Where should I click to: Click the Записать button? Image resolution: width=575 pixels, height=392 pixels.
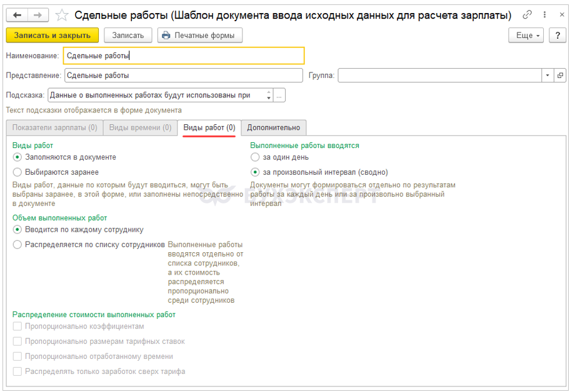coord(128,36)
